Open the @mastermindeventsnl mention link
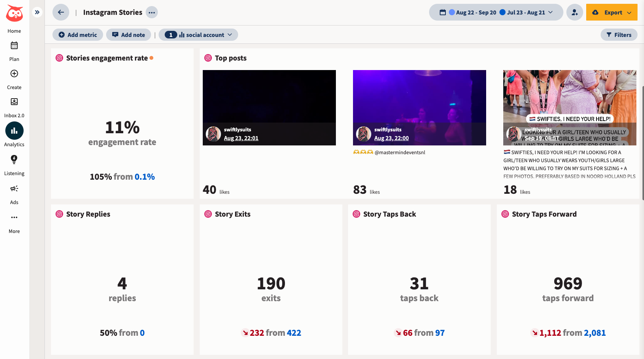 tap(400, 152)
